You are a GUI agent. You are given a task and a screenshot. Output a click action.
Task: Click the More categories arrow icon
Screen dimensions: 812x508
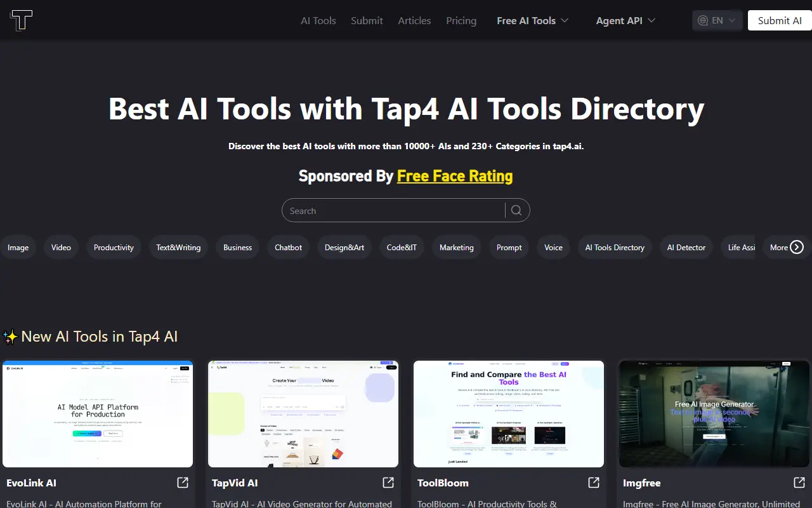(x=797, y=248)
